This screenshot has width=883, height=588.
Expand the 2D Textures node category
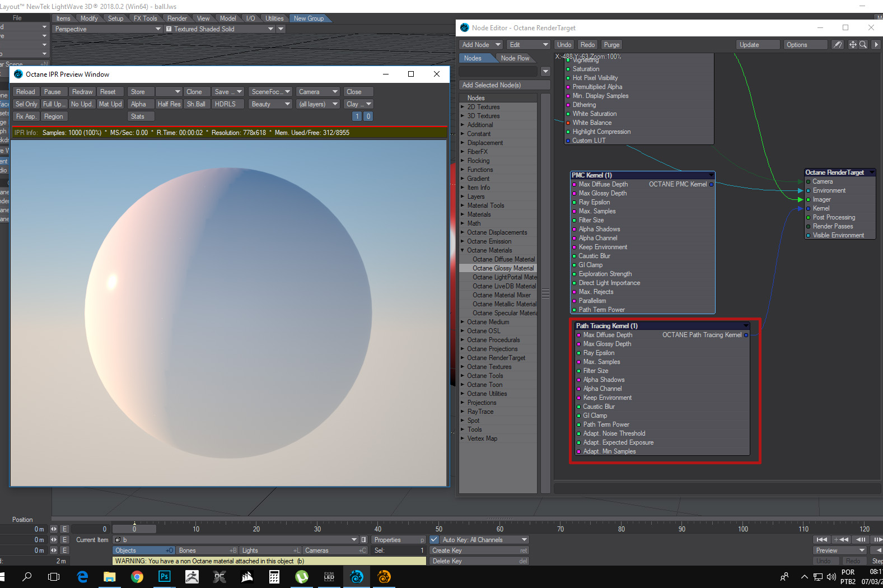click(462, 107)
